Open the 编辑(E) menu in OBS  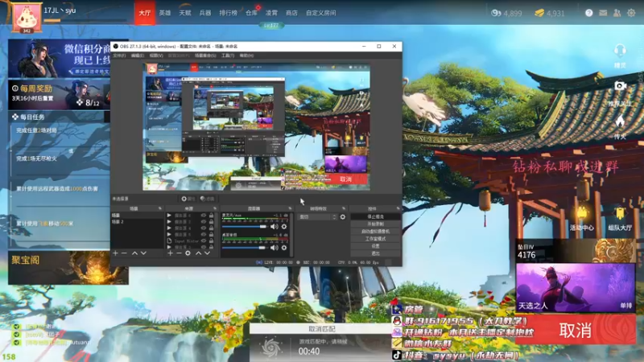138,56
